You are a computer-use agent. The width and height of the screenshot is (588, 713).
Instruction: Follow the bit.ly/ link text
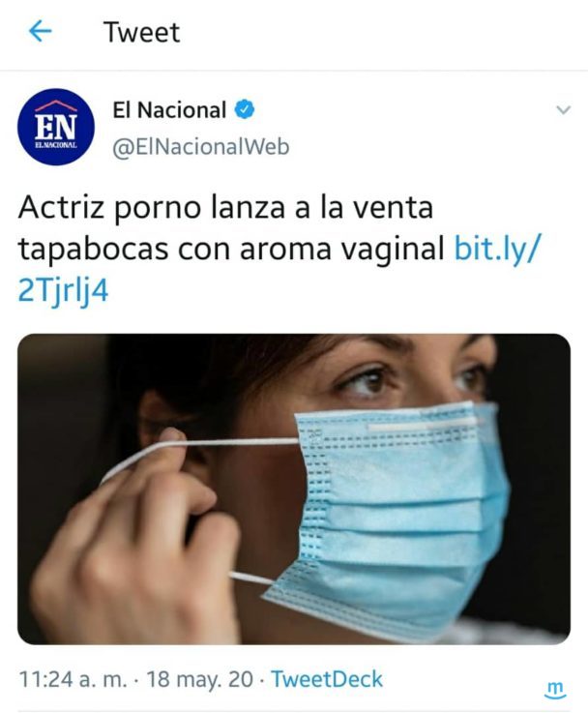pyautogui.click(x=498, y=250)
